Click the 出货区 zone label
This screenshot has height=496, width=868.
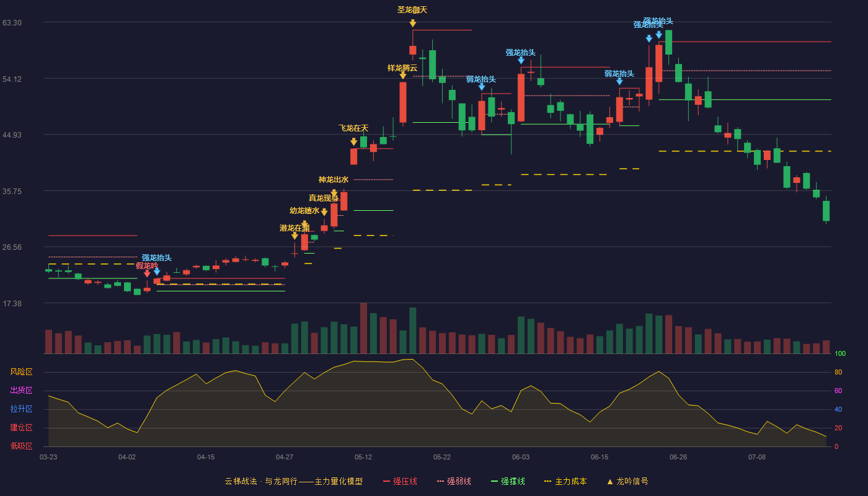(21, 391)
